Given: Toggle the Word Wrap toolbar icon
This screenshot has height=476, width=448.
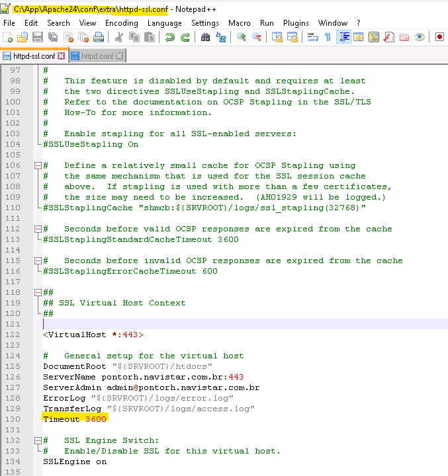Looking at the screenshot, I should tap(313, 37).
